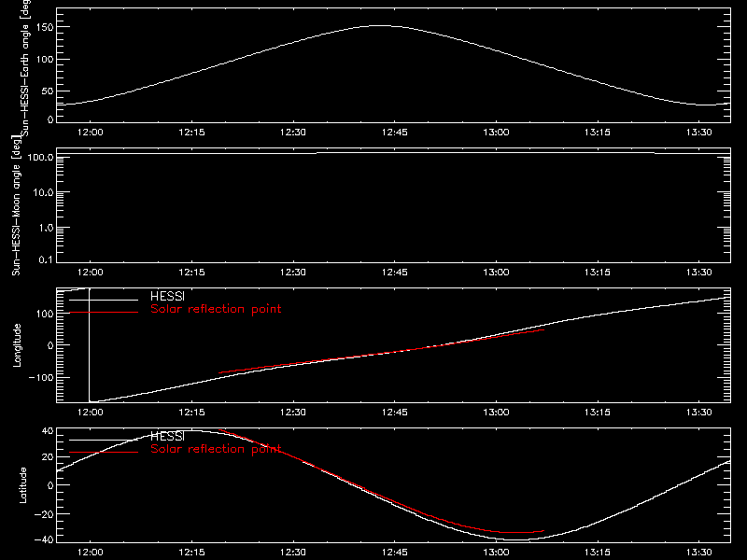The height and width of the screenshot is (560, 747).
Task: Click the peak of the Sun-HESSI-Earth angle curve
Action: coord(380,26)
